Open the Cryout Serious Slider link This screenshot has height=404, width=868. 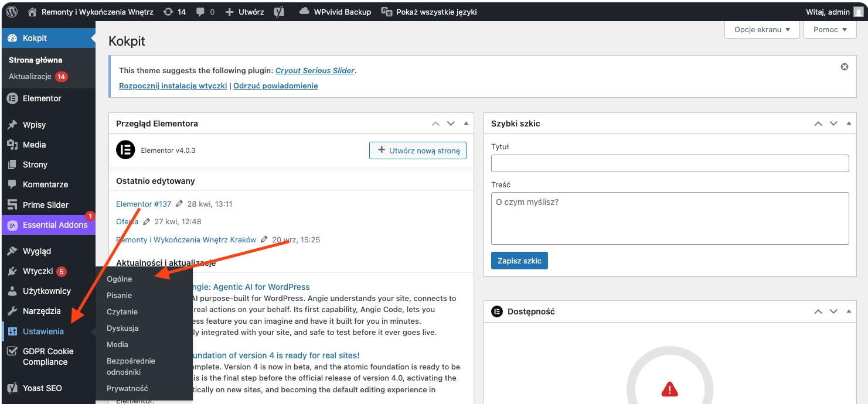[315, 70]
